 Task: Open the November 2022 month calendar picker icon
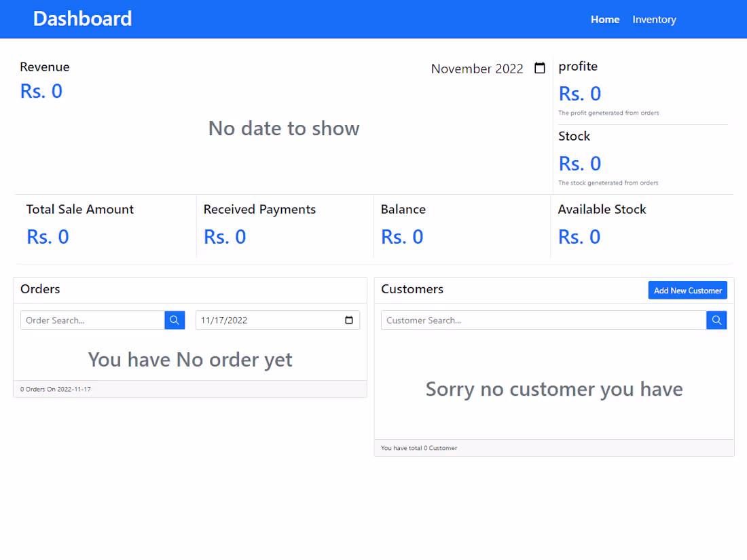tap(539, 68)
